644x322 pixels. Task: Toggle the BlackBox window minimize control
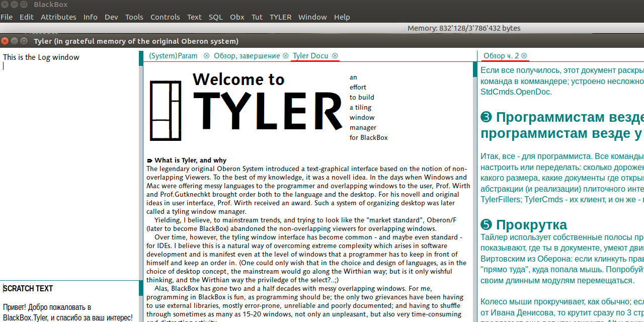point(14,4)
